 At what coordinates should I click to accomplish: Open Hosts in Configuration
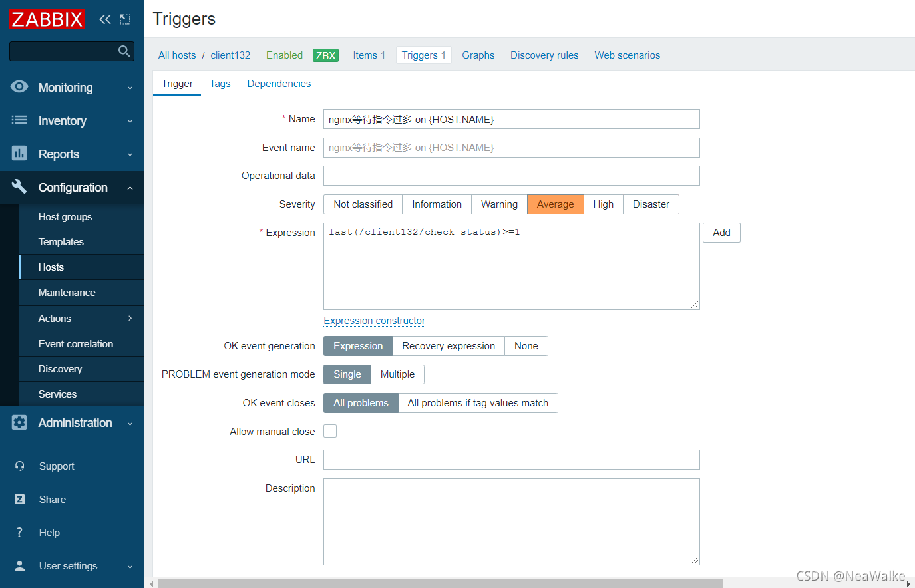click(x=82, y=267)
